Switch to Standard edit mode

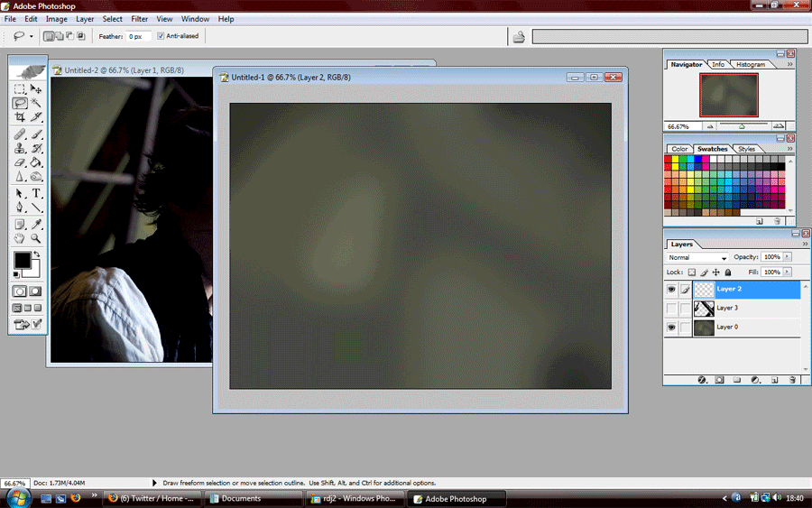[x=20, y=291]
